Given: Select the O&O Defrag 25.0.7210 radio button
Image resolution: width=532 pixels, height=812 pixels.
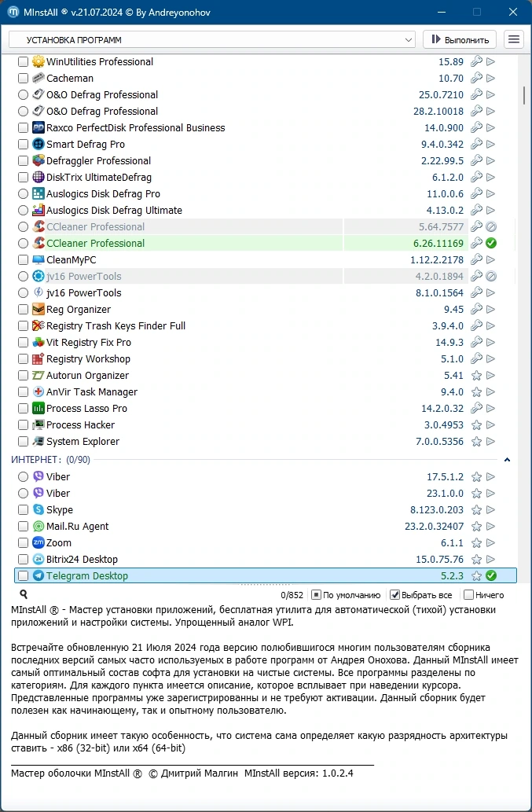Looking at the screenshot, I should point(24,95).
